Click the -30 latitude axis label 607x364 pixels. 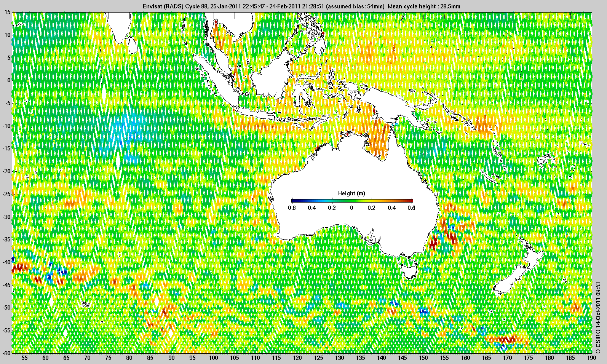tap(6, 217)
